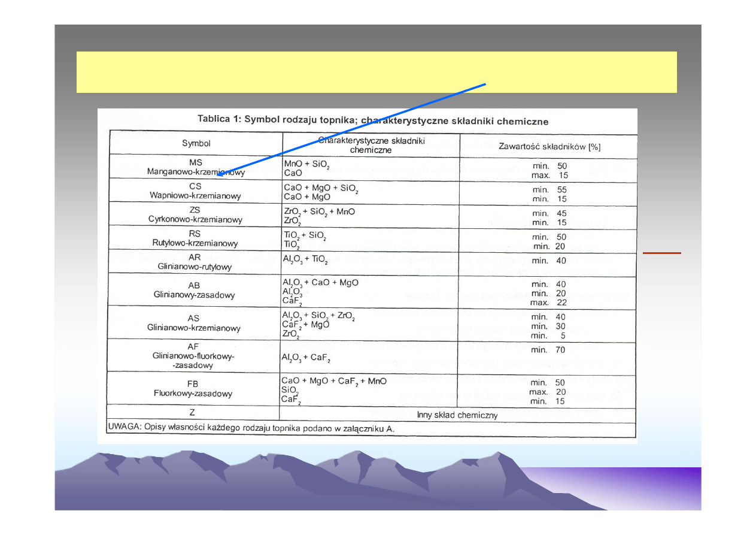Select the 'Symbol' column header
The image size is (756, 535).
click(196, 144)
